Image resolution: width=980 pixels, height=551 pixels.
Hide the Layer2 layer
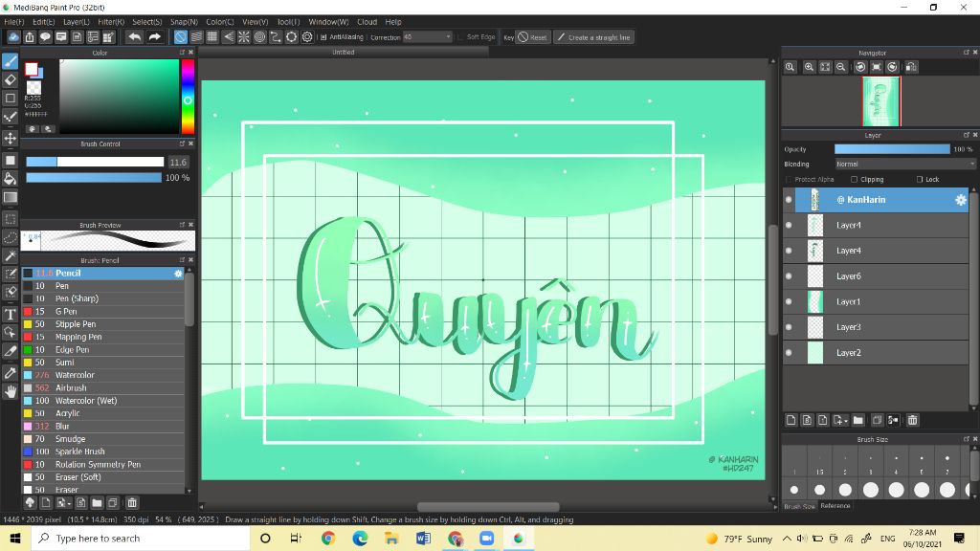pos(789,353)
